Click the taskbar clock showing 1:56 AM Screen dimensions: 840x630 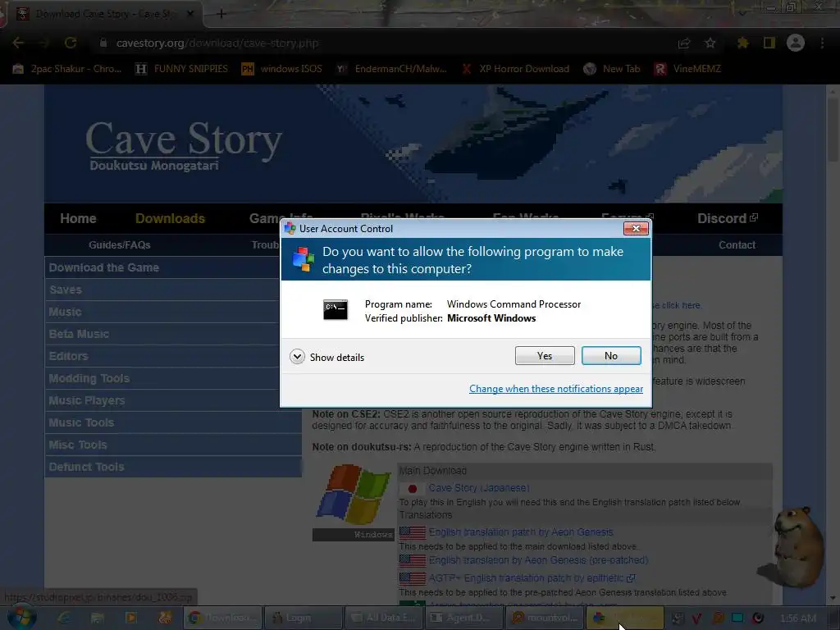click(798, 619)
